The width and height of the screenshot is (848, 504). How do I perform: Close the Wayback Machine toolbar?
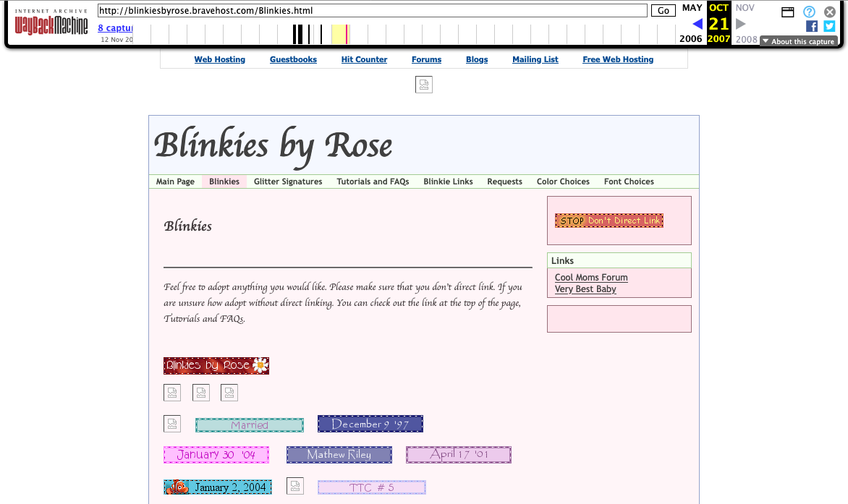(830, 12)
